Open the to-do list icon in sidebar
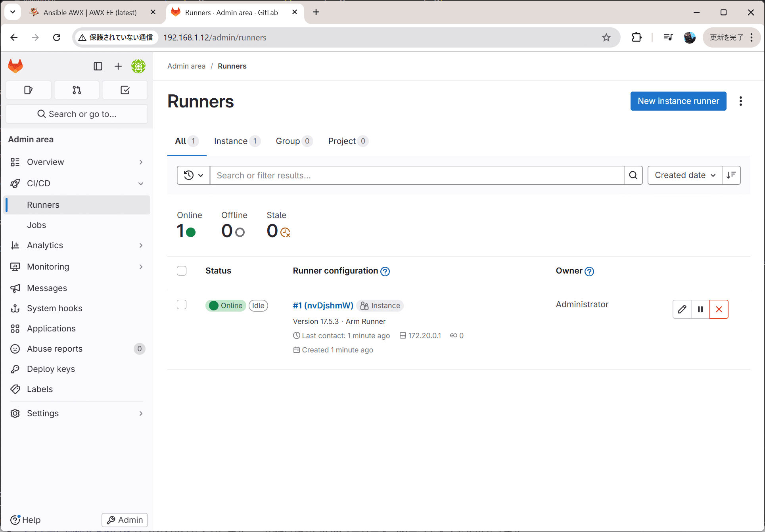The height and width of the screenshot is (532, 765). tap(125, 90)
